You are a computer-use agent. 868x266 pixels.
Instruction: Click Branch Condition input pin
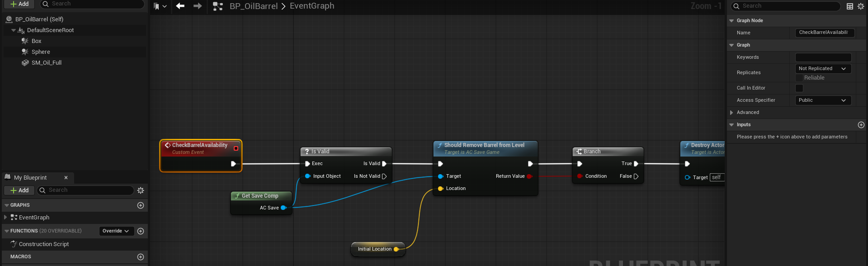tap(580, 176)
